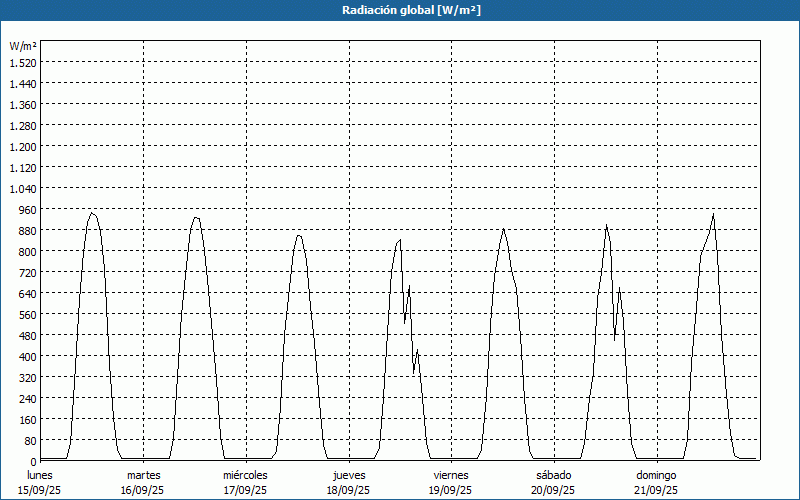Screen dimensions: 800x500
Task: Click the 15/09/25 date label
Action: point(40,490)
